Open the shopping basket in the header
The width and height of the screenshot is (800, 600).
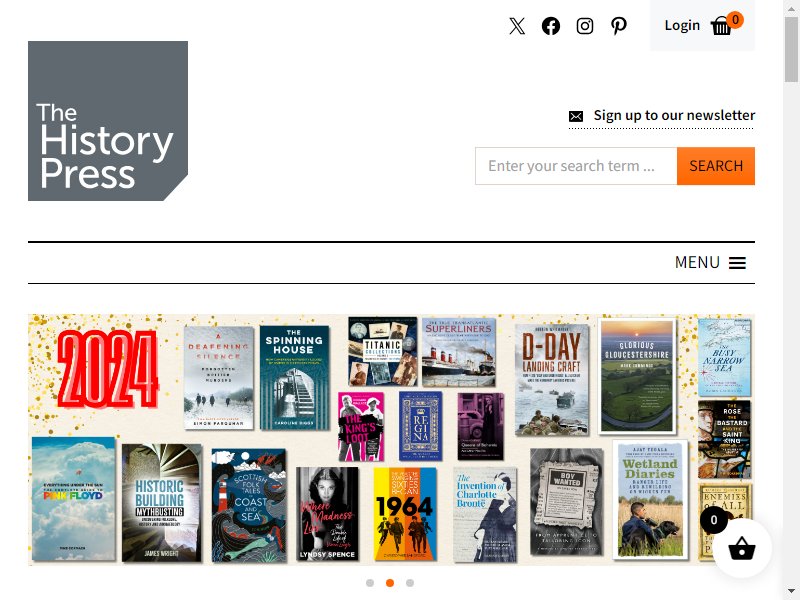pyautogui.click(x=721, y=26)
